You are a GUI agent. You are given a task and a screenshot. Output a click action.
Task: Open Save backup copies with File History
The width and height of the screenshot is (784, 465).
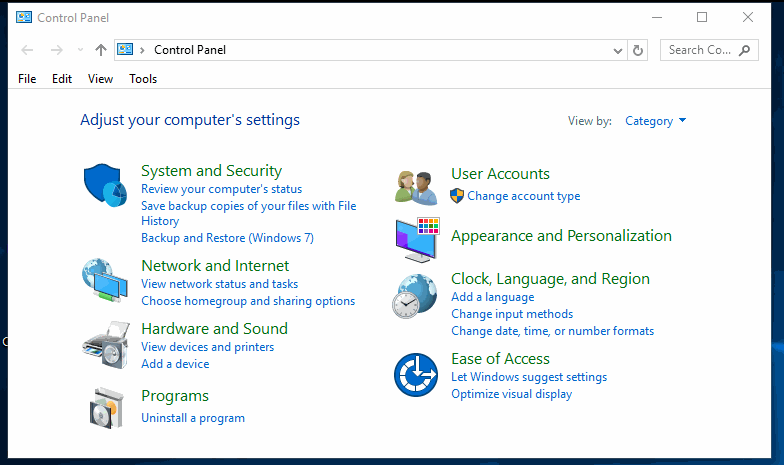pos(248,214)
